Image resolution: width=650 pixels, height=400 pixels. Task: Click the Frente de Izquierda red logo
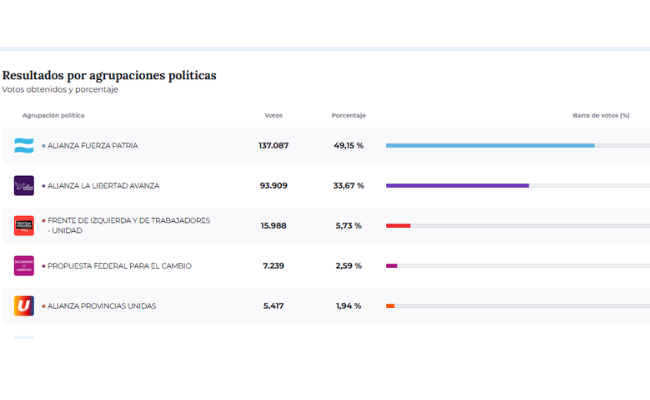click(x=24, y=226)
